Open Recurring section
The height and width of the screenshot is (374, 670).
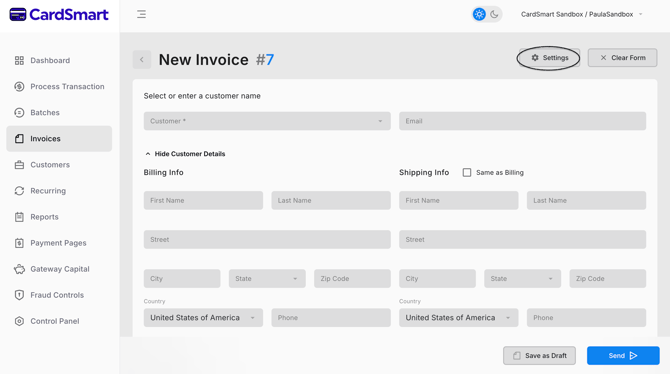pyautogui.click(x=59, y=191)
